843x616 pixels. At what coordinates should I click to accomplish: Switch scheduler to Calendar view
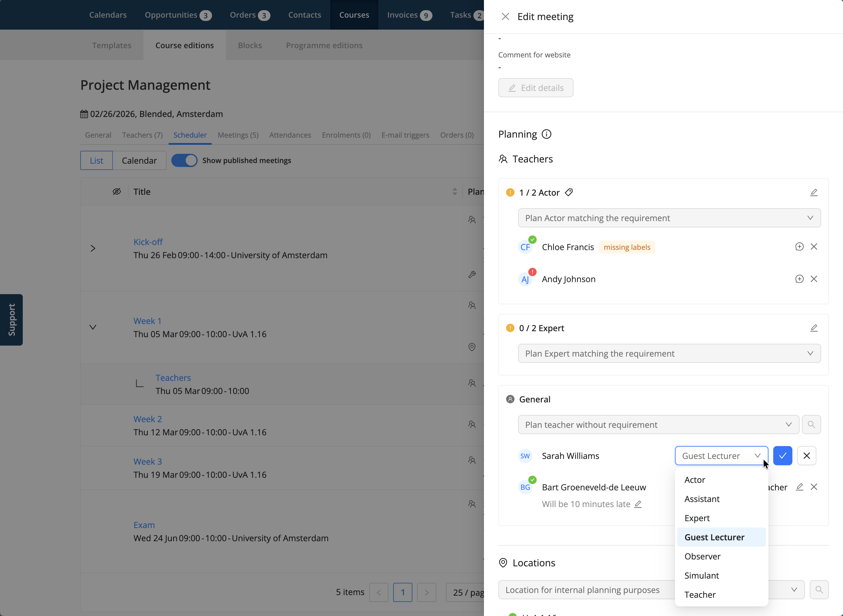[139, 160]
